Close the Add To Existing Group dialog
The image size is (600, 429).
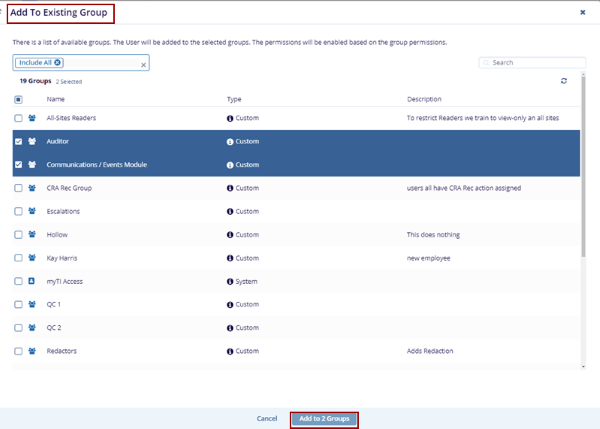coord(583,12)
